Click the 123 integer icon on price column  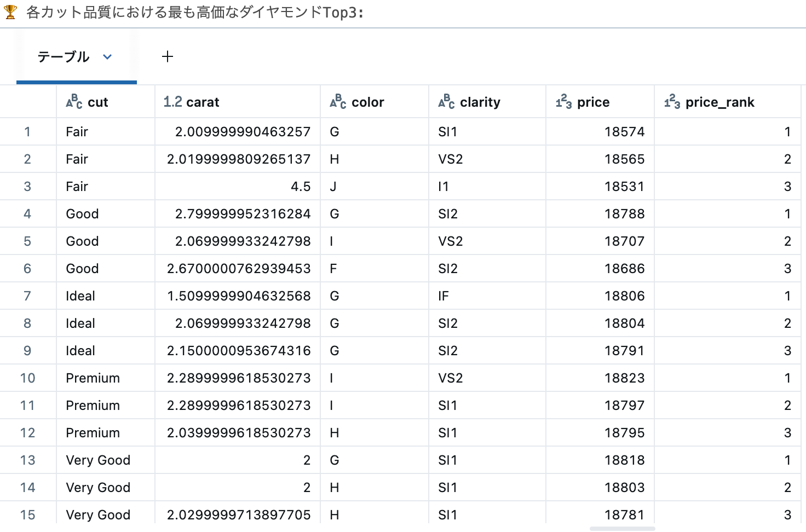point(565,101)
